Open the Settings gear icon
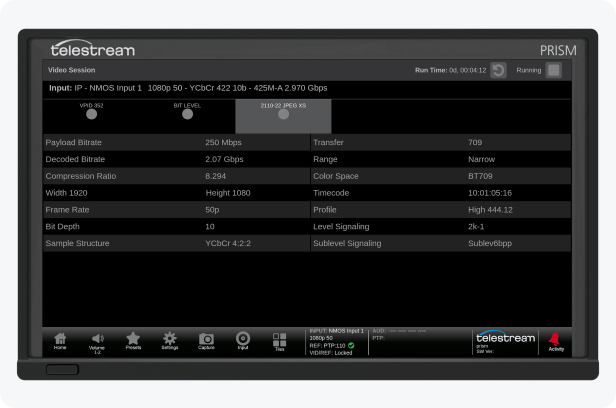Image resolution: width=616 pixels, height=408 pixels. coord(170,340)
